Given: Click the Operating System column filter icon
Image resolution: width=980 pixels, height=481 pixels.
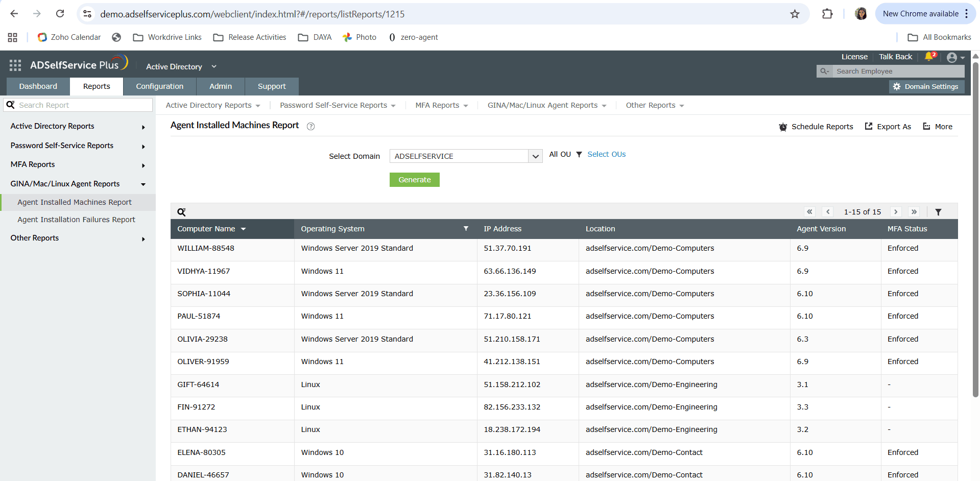Looking at the screenshot, I should (x=466, y=228).
